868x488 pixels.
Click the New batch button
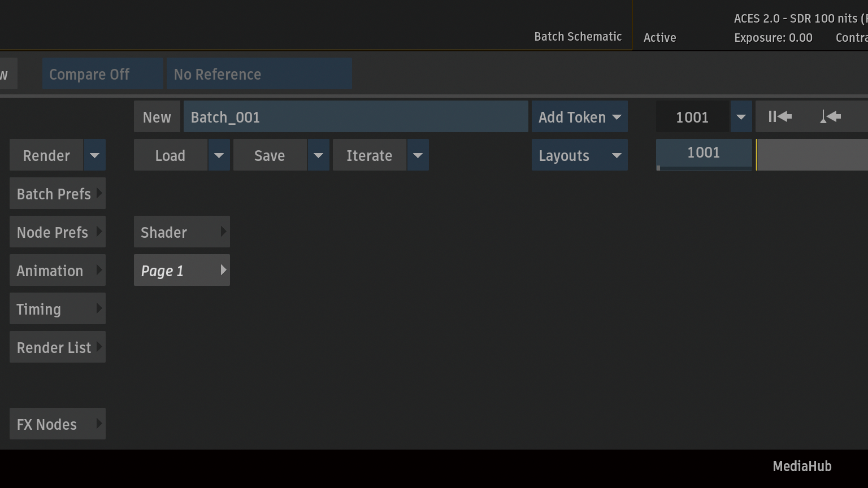click(x=157, y=117)
